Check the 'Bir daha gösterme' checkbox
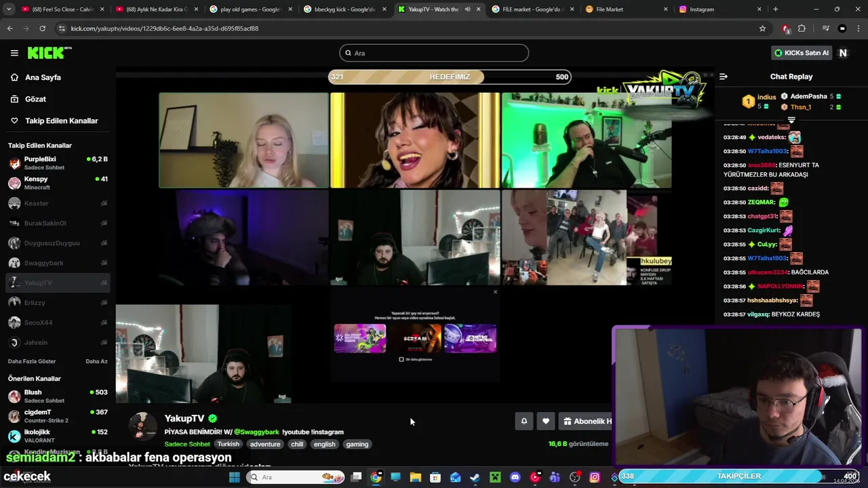Viewport: 868px width, 488px height. point(401,359)
